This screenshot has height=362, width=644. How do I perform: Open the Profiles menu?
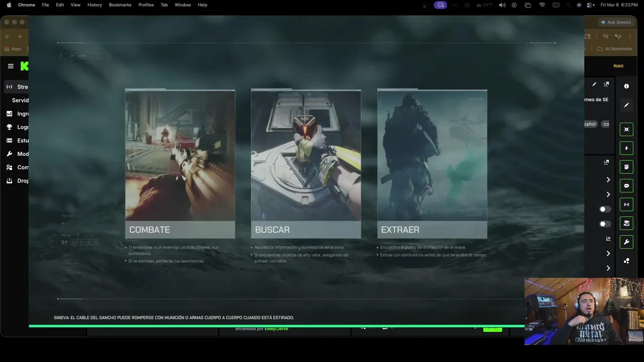(x=146, y=5)
